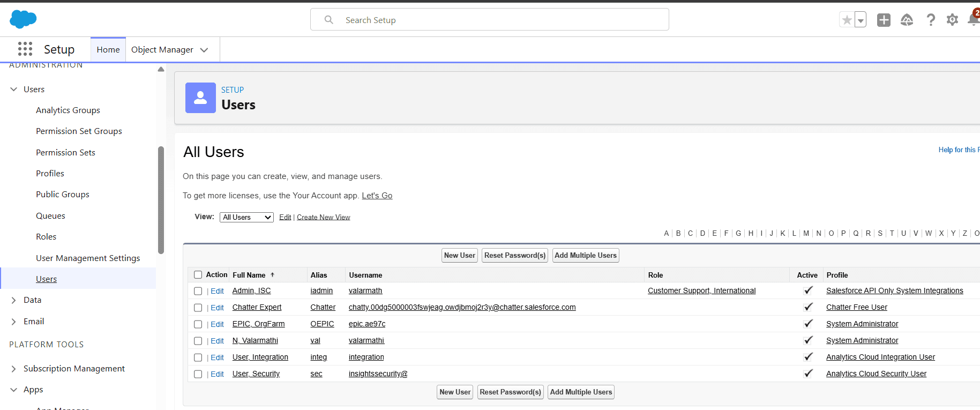Viewport: 980px width, 410px height.
Task: Edit the Admin, ISC user
Action: pyautogui.click(x=217, y=291)
